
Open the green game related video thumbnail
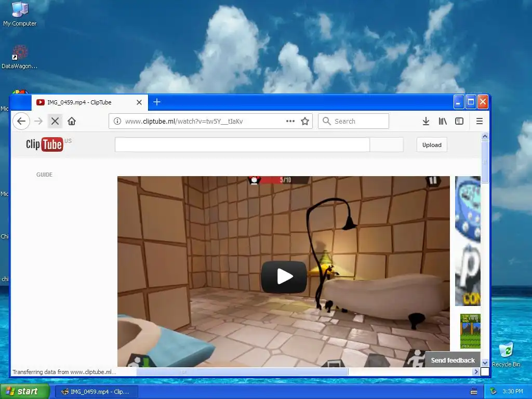(x=470, y=331)
